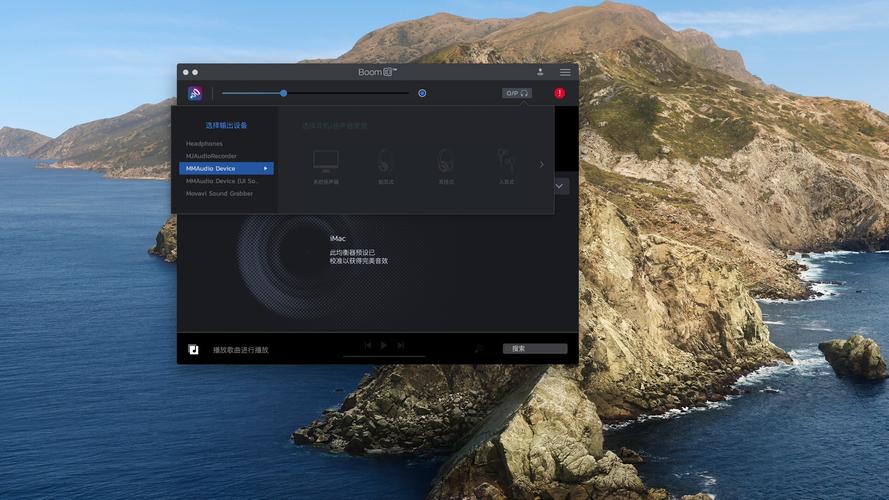Image resolution: width=889 pixels, height=500 pixels.
Task: Click the Boom app logo icon
Action: click(x=195, y=93)
